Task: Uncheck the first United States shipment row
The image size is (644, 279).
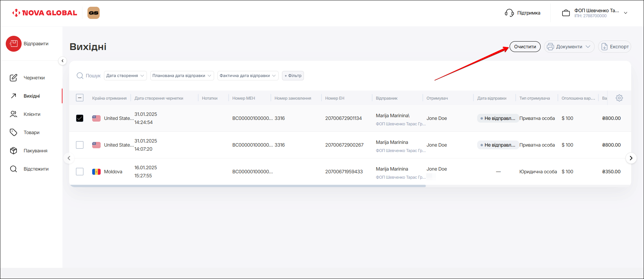Action: point(80,118)
